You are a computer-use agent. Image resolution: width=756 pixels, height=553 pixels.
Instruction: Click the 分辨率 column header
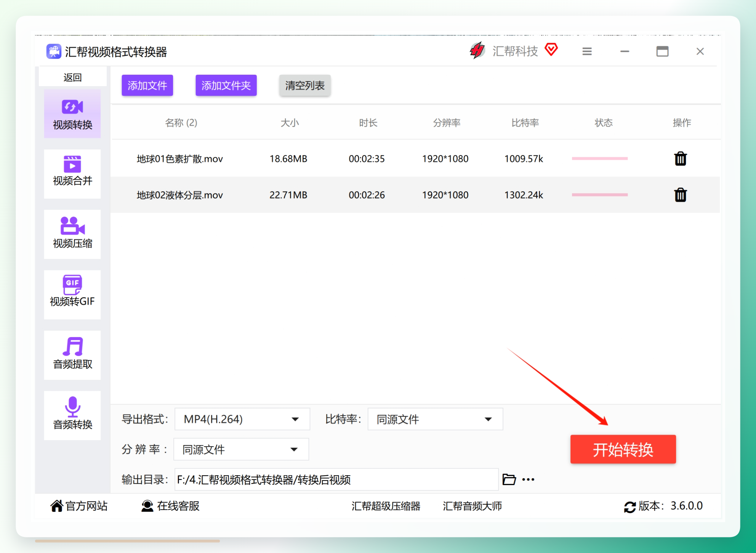(x=447, y=123)
